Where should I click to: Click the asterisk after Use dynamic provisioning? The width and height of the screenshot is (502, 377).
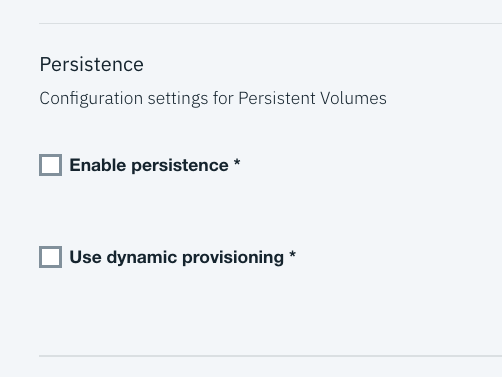[292, 255]
